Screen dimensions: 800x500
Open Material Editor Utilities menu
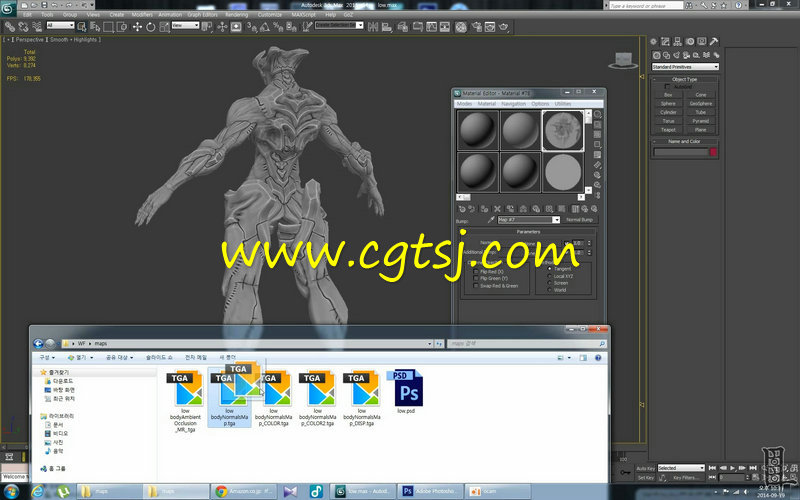pyautogui.click(x=563, y=104)
